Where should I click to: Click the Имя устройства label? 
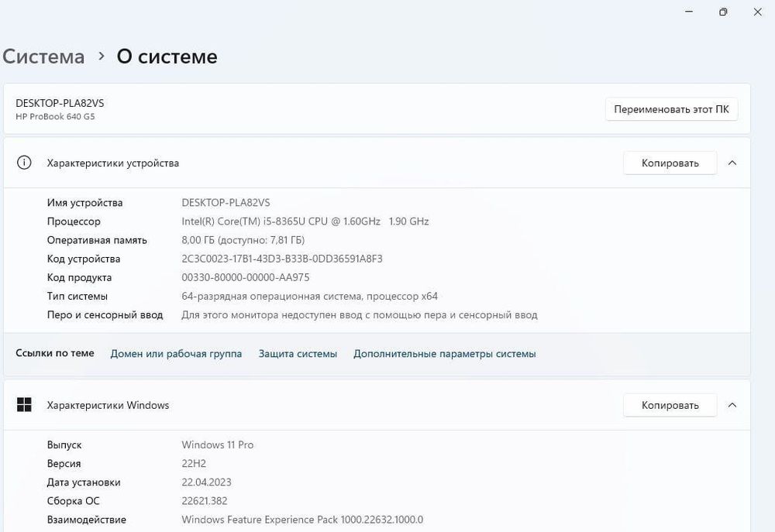pos(84,203)
